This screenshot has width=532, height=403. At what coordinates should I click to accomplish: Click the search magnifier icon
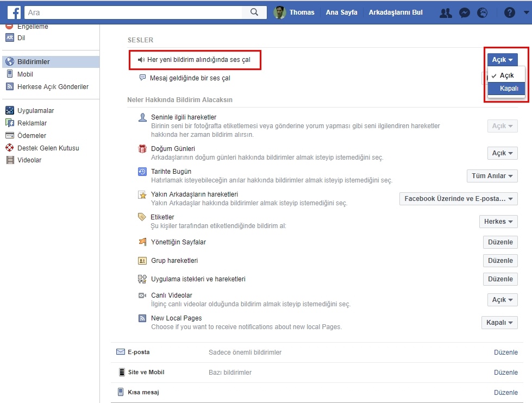coord(254,12)
